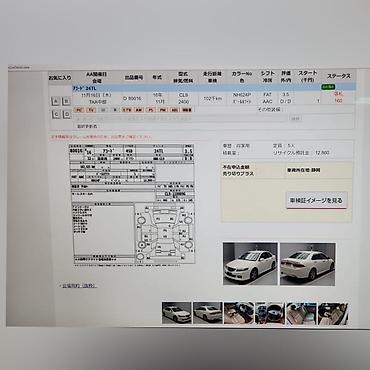
Task: Click favorite group button D
Action: [67, 115]
